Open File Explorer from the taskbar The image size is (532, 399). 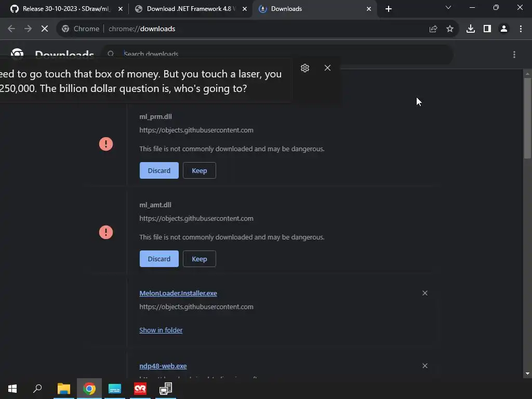click(x=64, y=389)
